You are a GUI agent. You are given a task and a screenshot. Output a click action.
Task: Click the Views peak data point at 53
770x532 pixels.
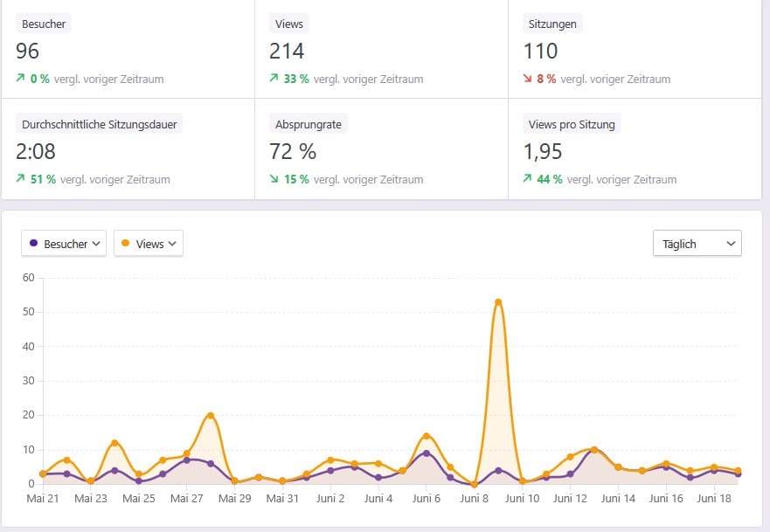[x=498, y=302]
